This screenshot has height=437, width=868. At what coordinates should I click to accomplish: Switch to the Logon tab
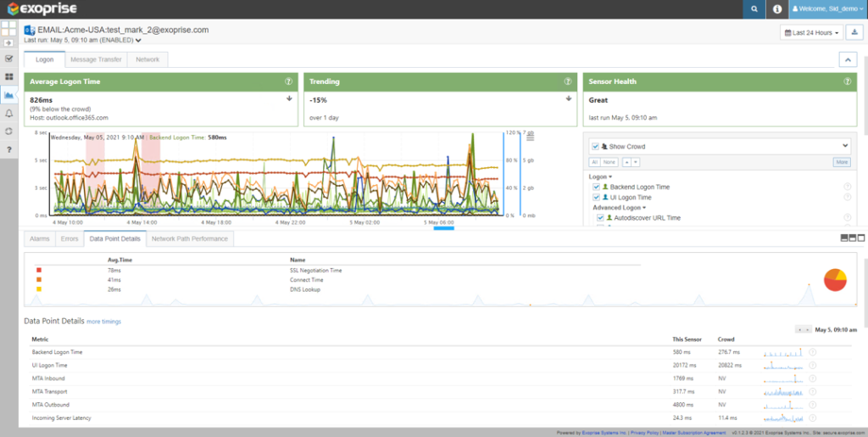tap(45, 59)
